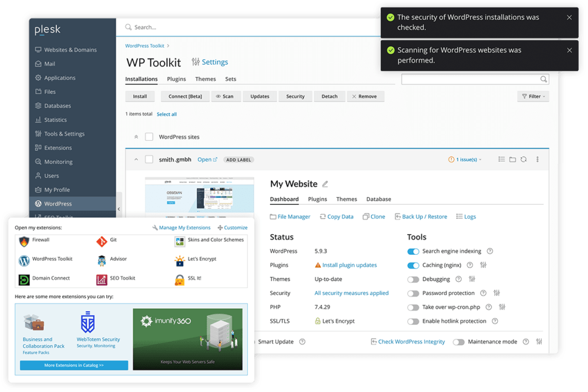Viewport: 588px width, 392px height.
Task: Click More Extensions in Catalog button
Action: pos(74,365)
